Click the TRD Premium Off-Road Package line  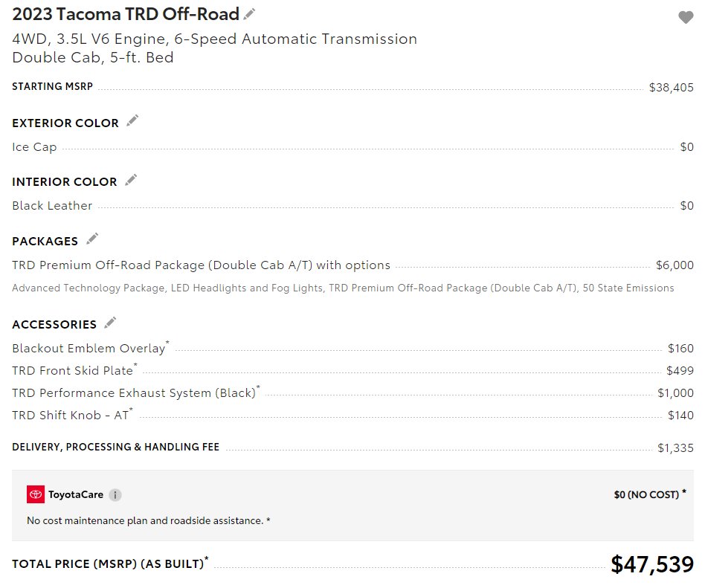pos(352,265)
